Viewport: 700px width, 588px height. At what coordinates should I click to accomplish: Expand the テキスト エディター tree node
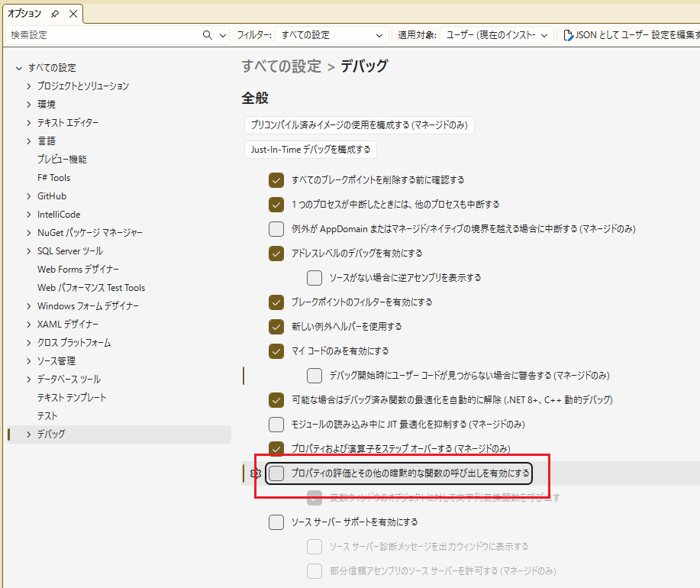(28, 123)
